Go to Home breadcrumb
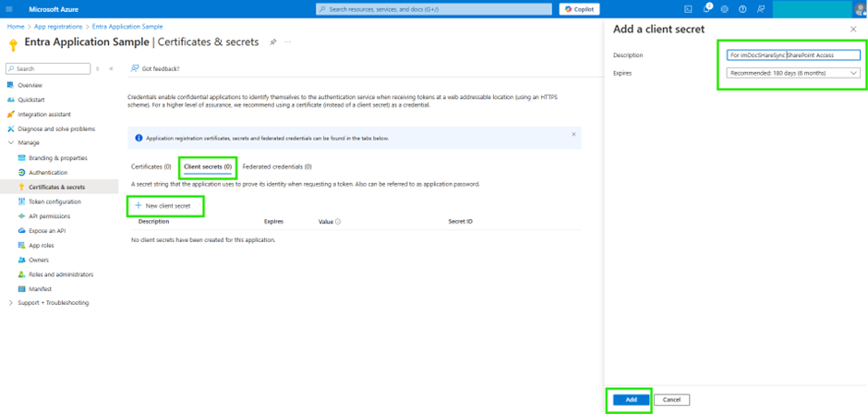 pos(16,27)
